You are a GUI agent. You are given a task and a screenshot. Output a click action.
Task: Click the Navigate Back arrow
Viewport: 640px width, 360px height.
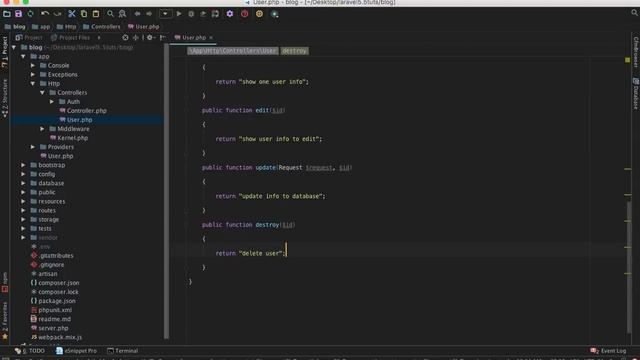pyautogui.click(x=138, y=14)
